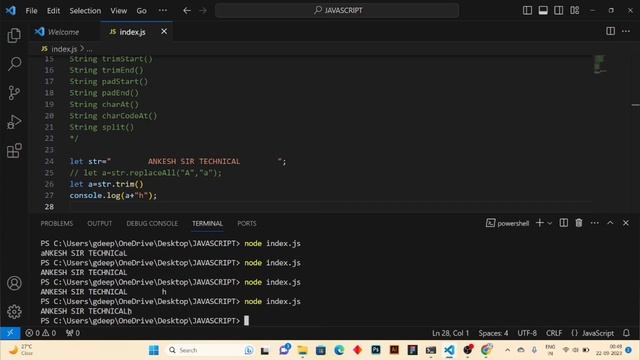Change end of line via CRLF
The image size is (640, 360).
coord(554,333)
